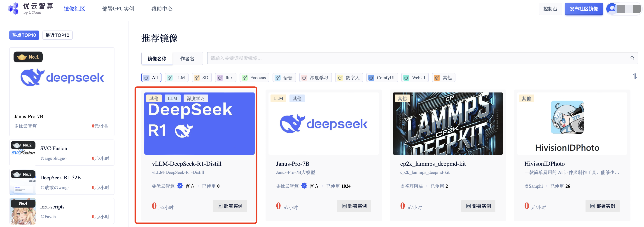Image resolution: width=644 pixels, height=227 pixels.
Task: Click the SVC-Fusion logo thumbnail
Action: tap(23, 153)
